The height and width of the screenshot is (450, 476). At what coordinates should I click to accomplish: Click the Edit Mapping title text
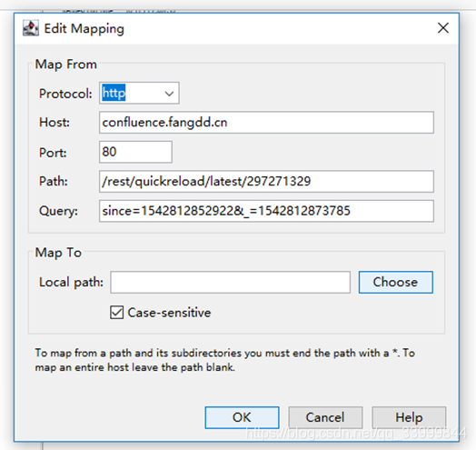click(x=84, y=29)
